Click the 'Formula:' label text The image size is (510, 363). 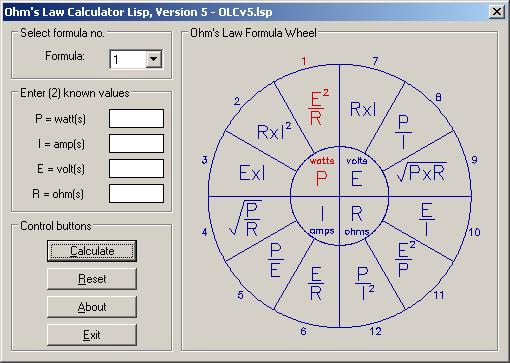[65, 56]
